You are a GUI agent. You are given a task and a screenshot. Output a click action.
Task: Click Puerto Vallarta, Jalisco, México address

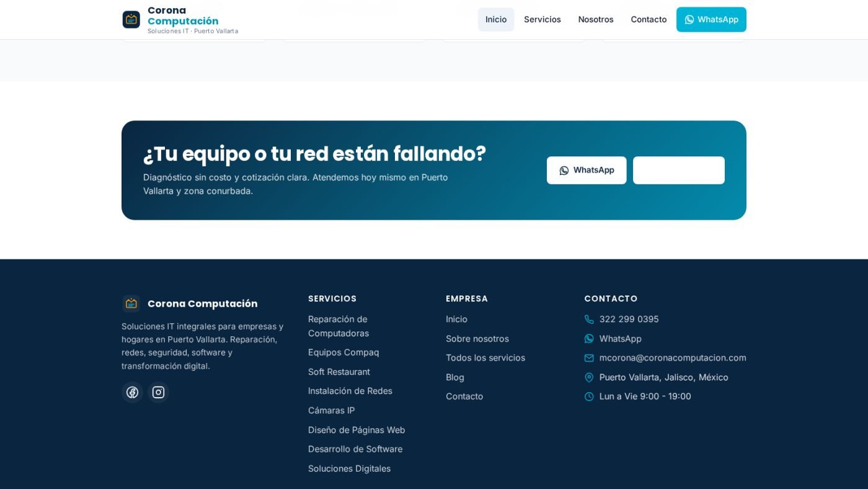(x=664, y=377)
